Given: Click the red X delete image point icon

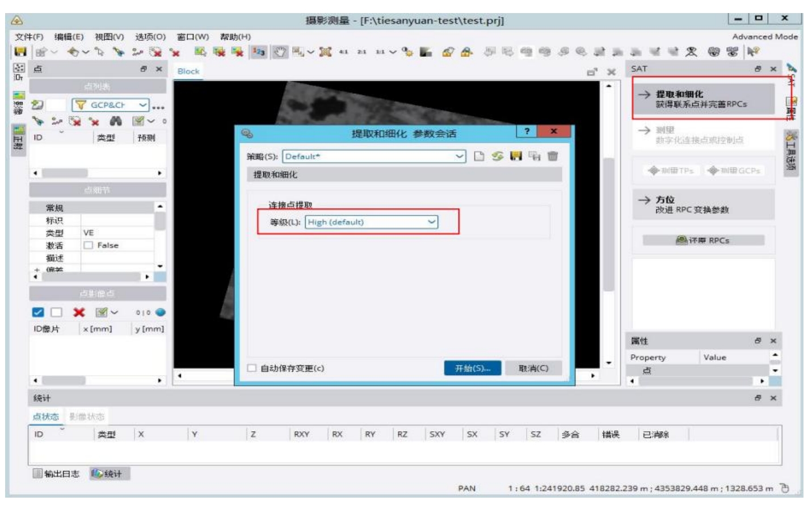Looking at the screenshot, I should coord(79,313).
